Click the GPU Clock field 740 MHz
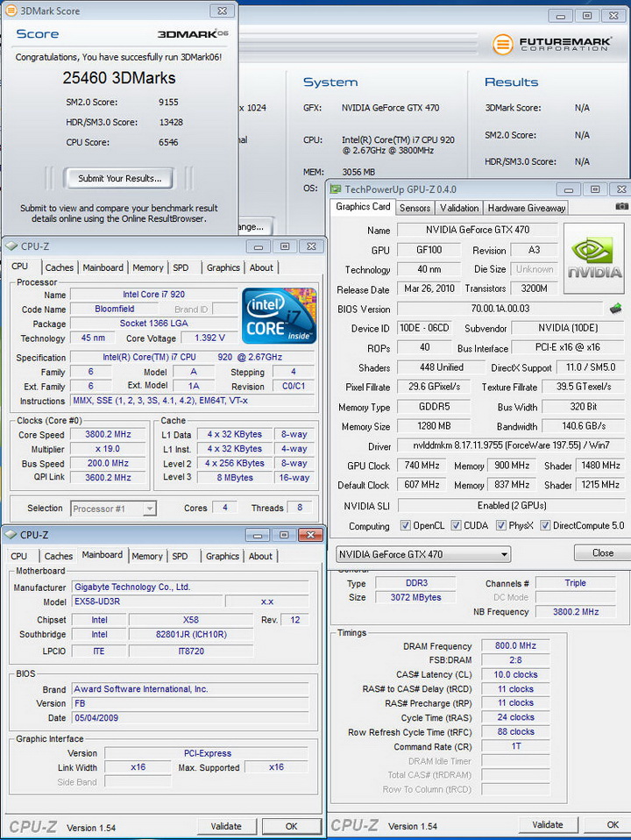The image size is (631, 840). [422, 466]
